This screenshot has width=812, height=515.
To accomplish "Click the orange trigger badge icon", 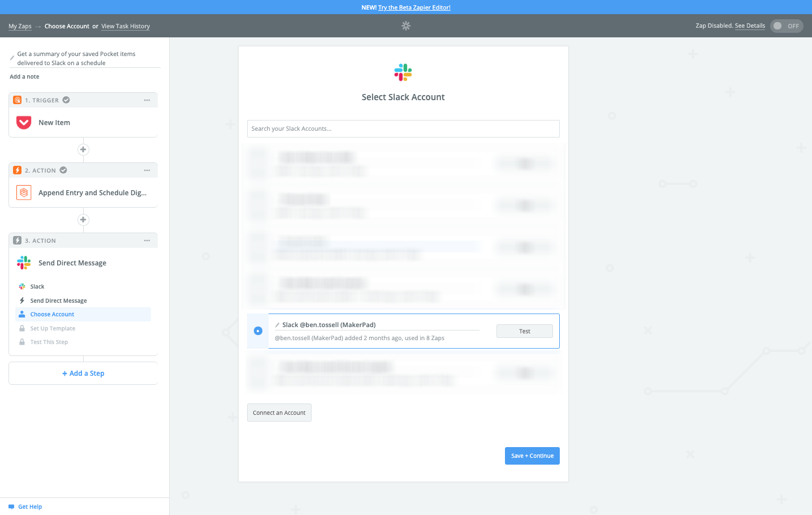I will (x=18, y=100).
